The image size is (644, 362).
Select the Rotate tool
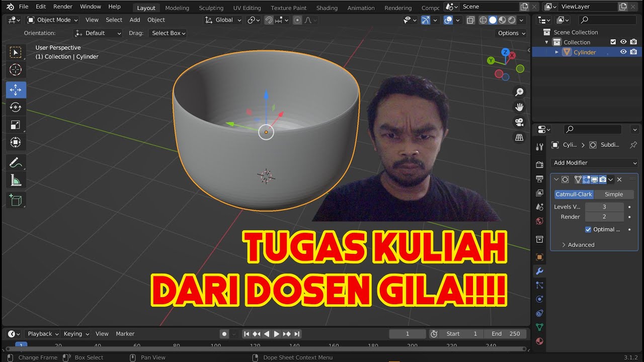16,107
